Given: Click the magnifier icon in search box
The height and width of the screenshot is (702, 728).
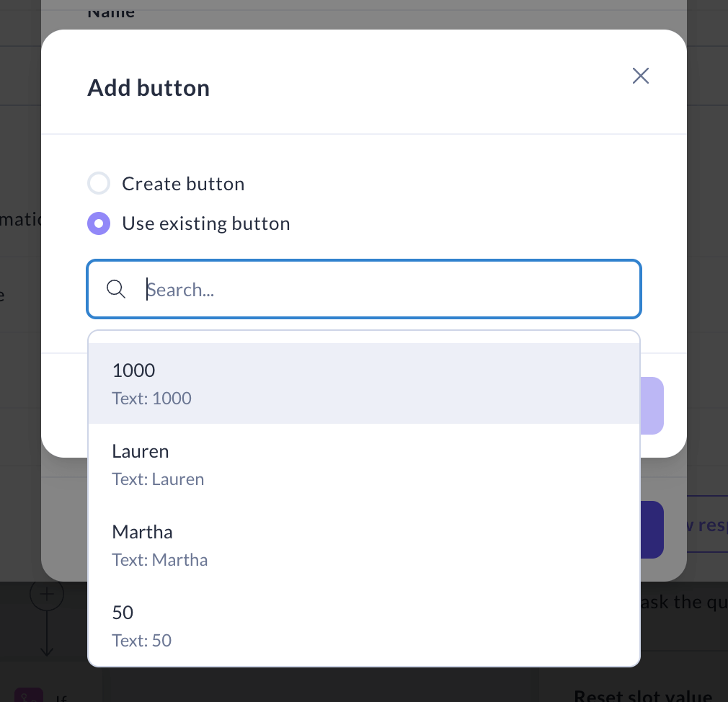Looking at the screenshot, I should (116, 289).
